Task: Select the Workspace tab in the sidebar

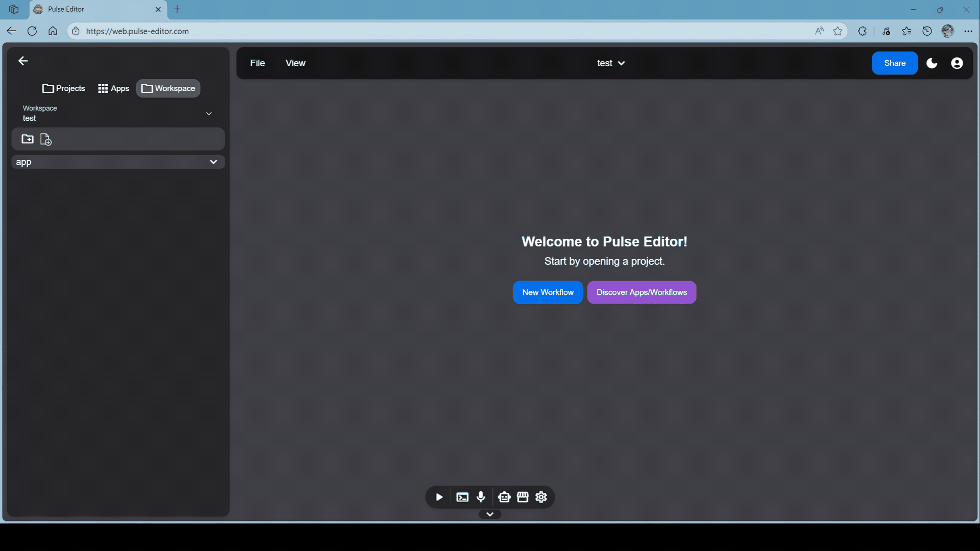Action: (x=168, y=88)
